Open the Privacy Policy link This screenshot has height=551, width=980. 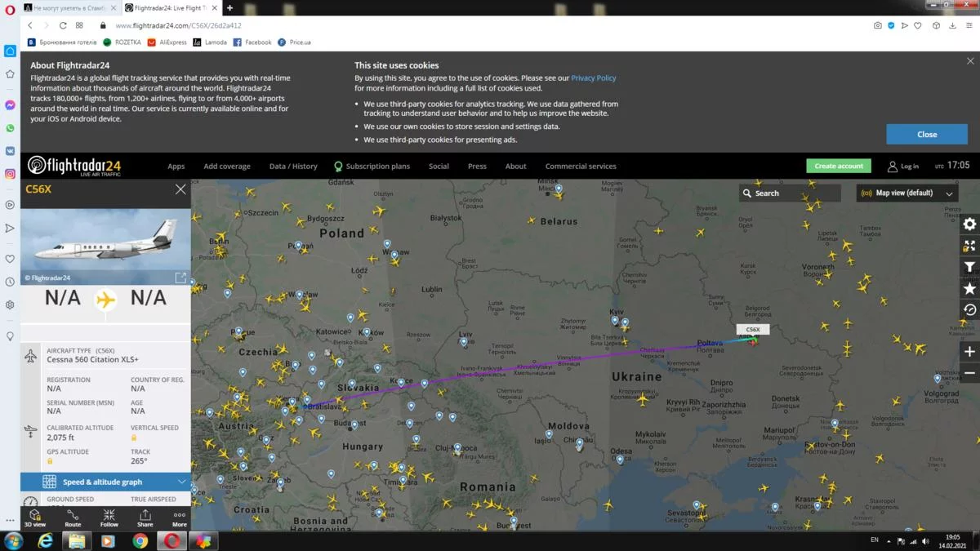[594, 78]
